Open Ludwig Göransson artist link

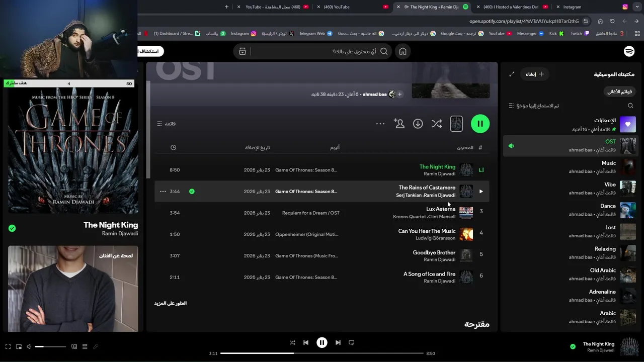tap(435, 238)
